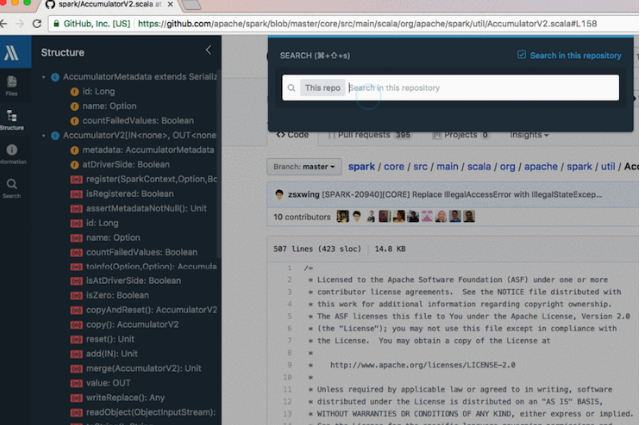The image size is (641, 425).
Task: Collapse AccumulatorV2 tree node
Action: point(44,135)
